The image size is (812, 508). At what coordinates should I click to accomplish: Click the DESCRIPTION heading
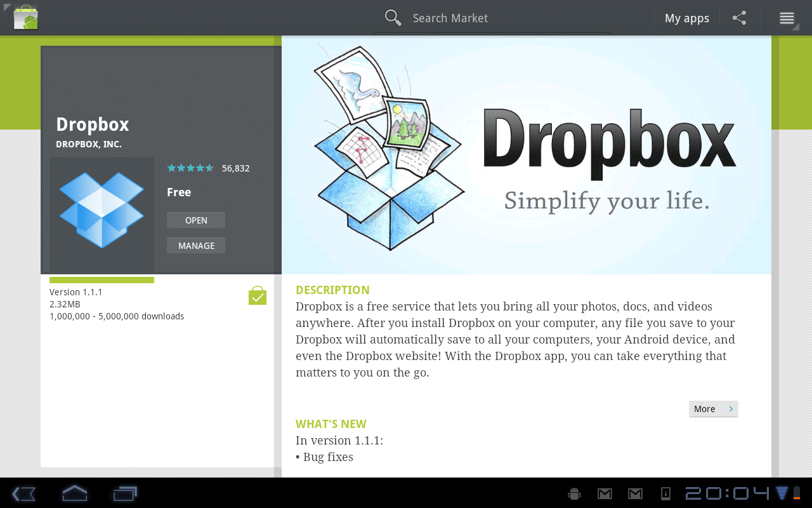coord(332,290)
